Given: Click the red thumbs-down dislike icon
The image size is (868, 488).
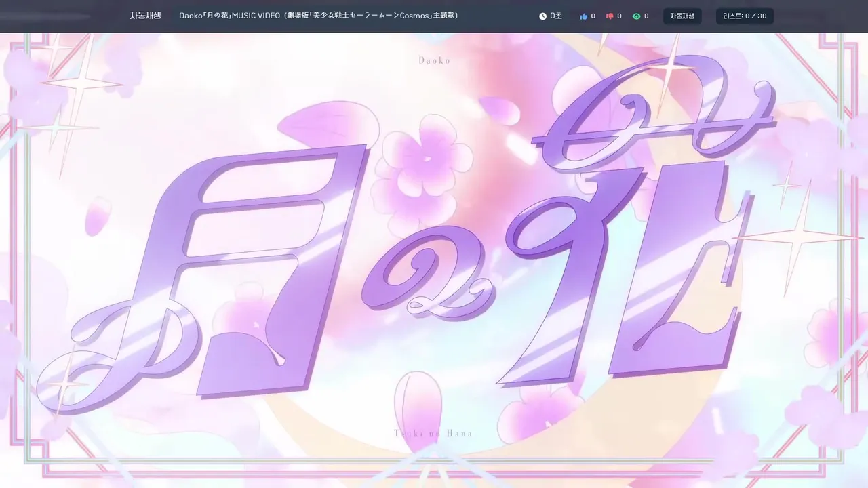Looking at the screenshot, I should pos(610,16).
